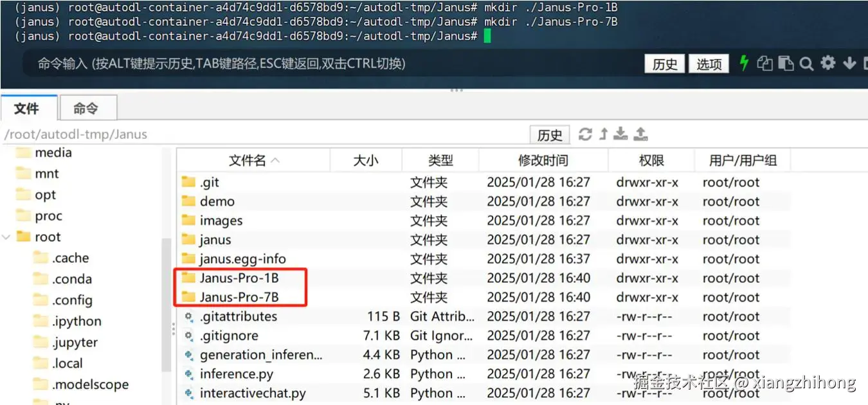
Task: Click the 2025/01/28 16:37 date cell
Action: [x=538, y=258]
